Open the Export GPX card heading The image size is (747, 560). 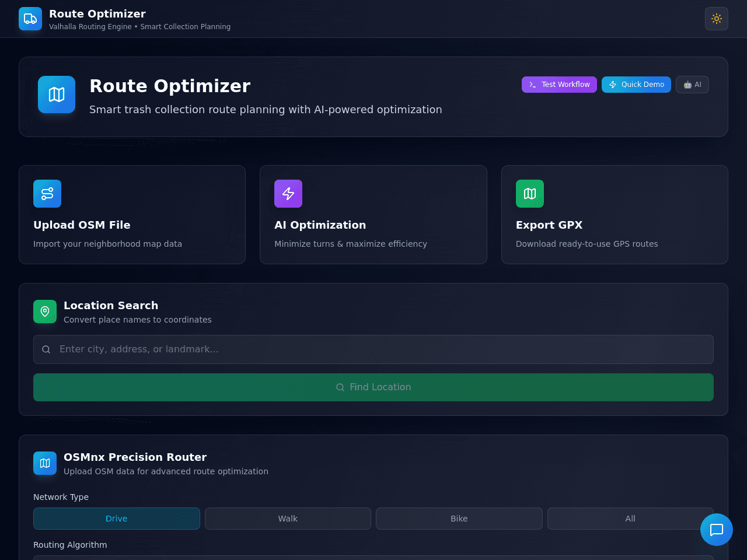click(x=549, y=225)
